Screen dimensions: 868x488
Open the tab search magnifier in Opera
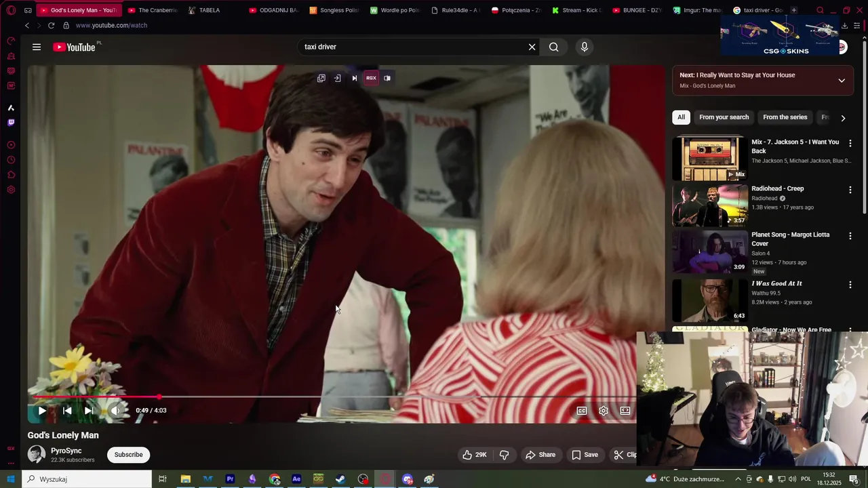pos(820,10)
